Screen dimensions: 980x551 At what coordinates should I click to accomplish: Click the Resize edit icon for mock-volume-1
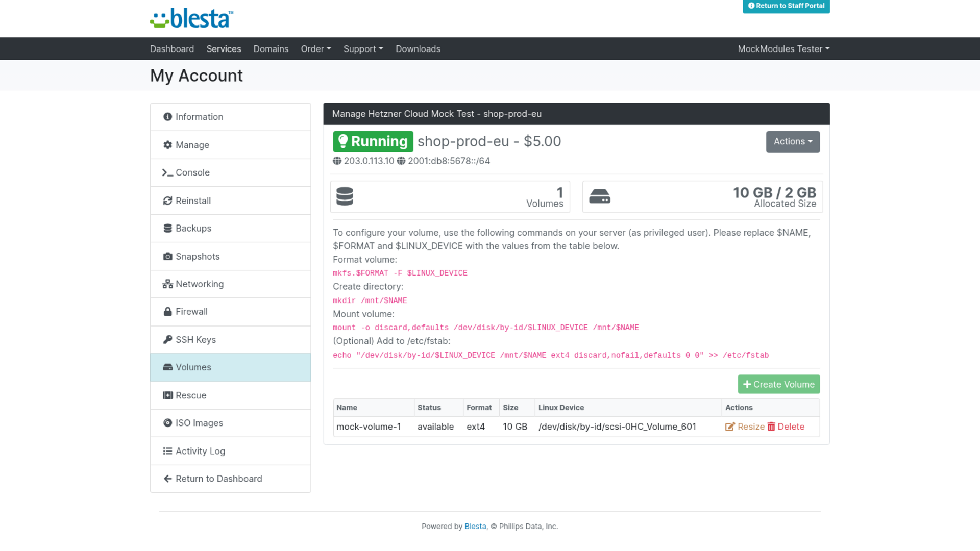tap(730, 427)
